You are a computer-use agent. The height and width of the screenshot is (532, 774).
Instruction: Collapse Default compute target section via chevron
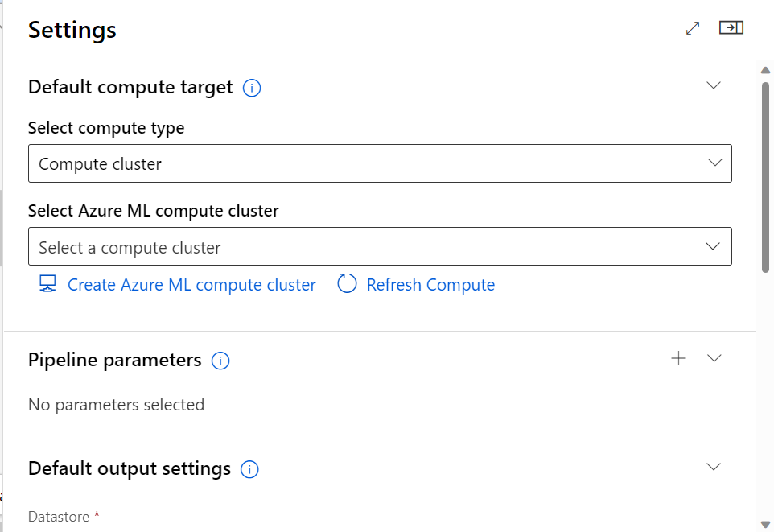click(x=713, y=85)
